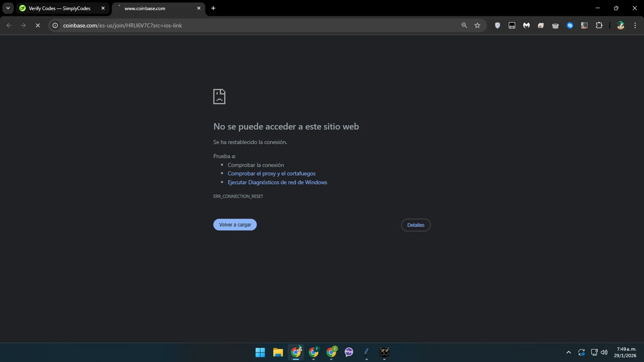644x362 pixels.
Task: Restore down the Chrome window
Action: point(616,8)
